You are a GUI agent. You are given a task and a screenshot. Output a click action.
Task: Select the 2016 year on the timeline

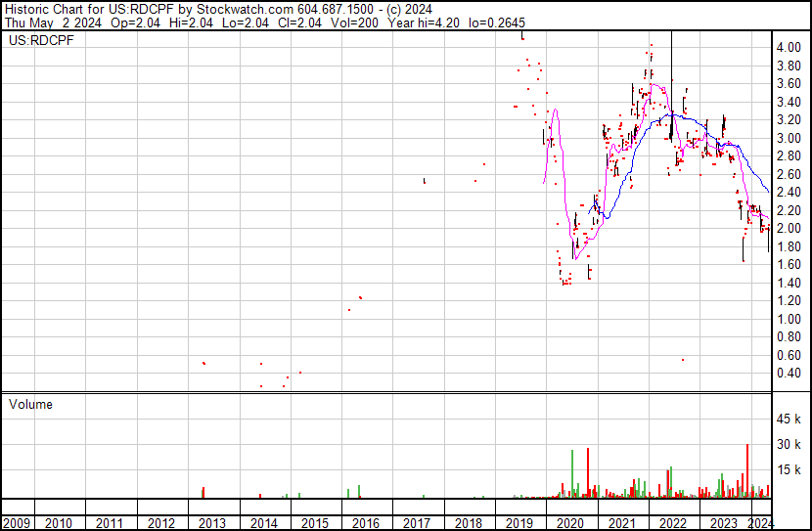(366, 523)
